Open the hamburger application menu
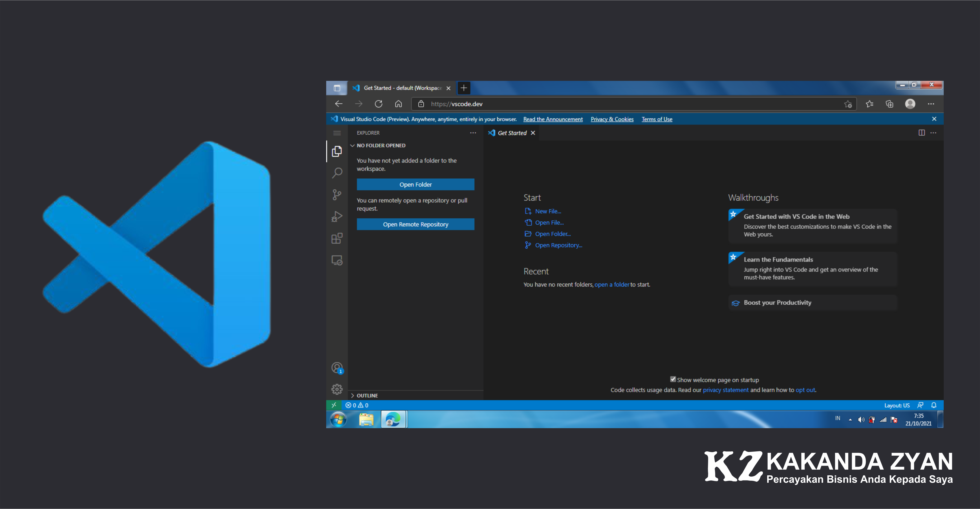 [x=337, y=133]
